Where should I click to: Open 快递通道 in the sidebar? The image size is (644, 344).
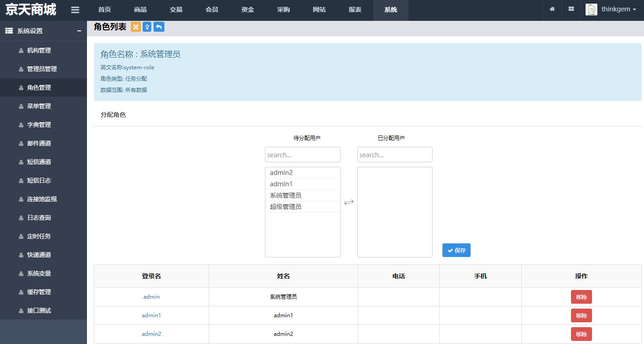43,255
